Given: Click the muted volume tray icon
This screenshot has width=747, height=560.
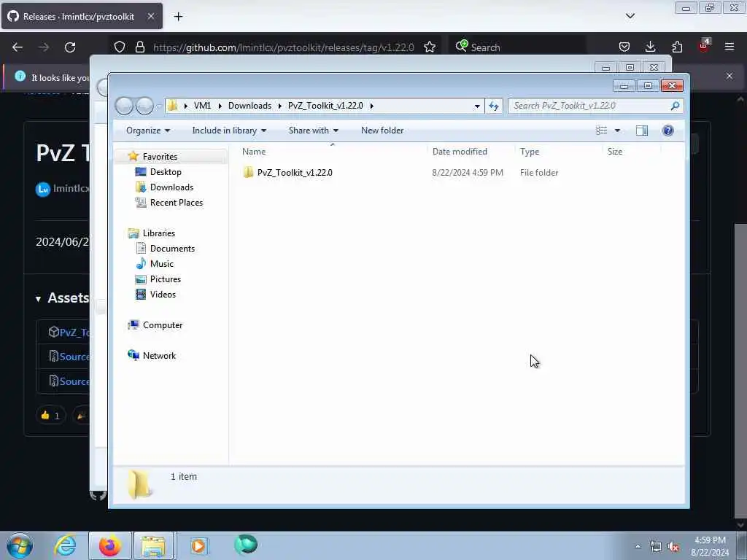Looking at the screenshot, I should coord(673,547).
